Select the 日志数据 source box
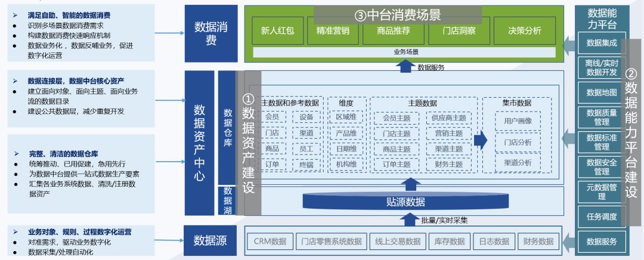 click(x=494, y=241)
